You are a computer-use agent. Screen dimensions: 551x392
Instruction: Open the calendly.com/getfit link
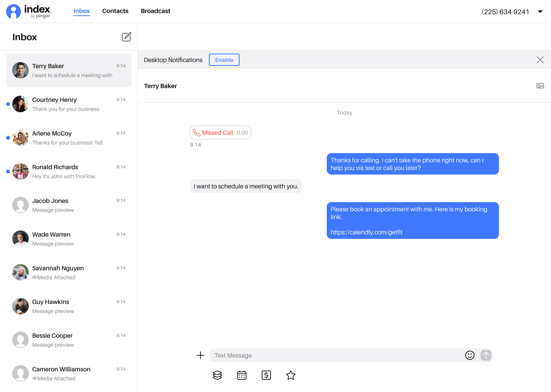coord(366,232)
